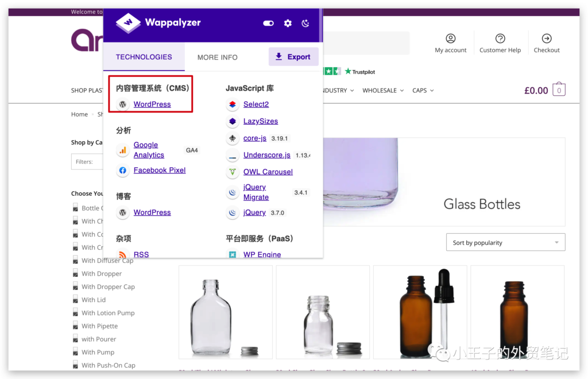This screenshot has height=379, width=588.
Task: Open Customer Help question icon
Action: tap(500, 38)
